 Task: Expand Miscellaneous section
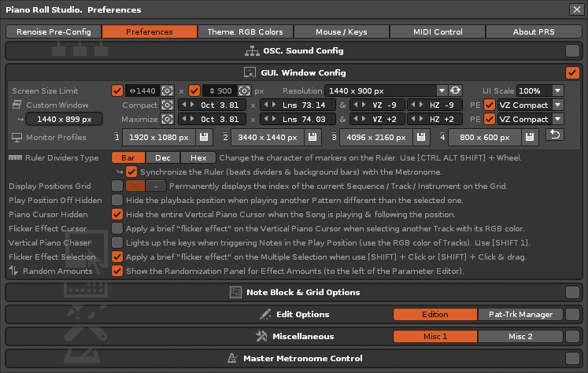pyautogui.click(x=572, y=336)
